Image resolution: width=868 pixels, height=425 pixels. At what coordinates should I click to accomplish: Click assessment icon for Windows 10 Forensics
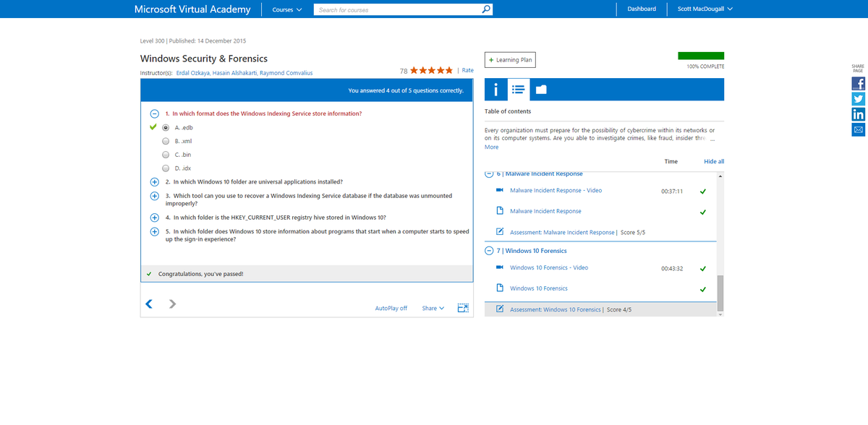pos(499,309)
